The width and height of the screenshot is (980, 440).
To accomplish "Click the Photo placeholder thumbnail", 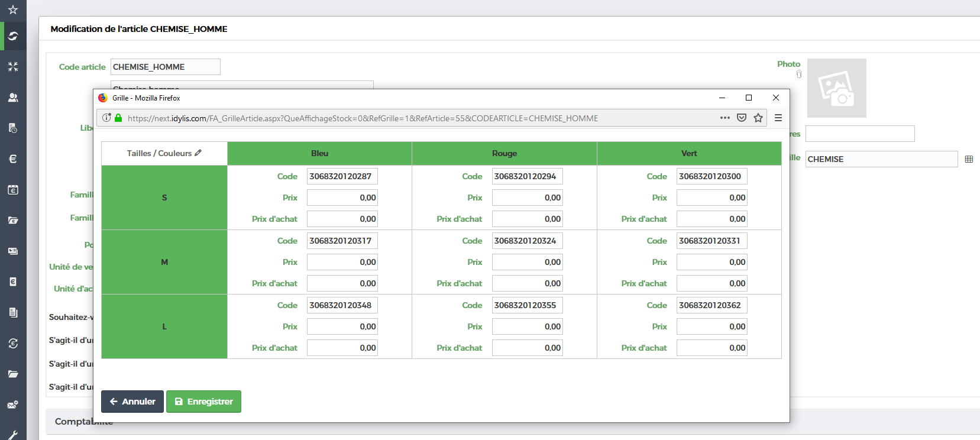I will click(836, 88).
